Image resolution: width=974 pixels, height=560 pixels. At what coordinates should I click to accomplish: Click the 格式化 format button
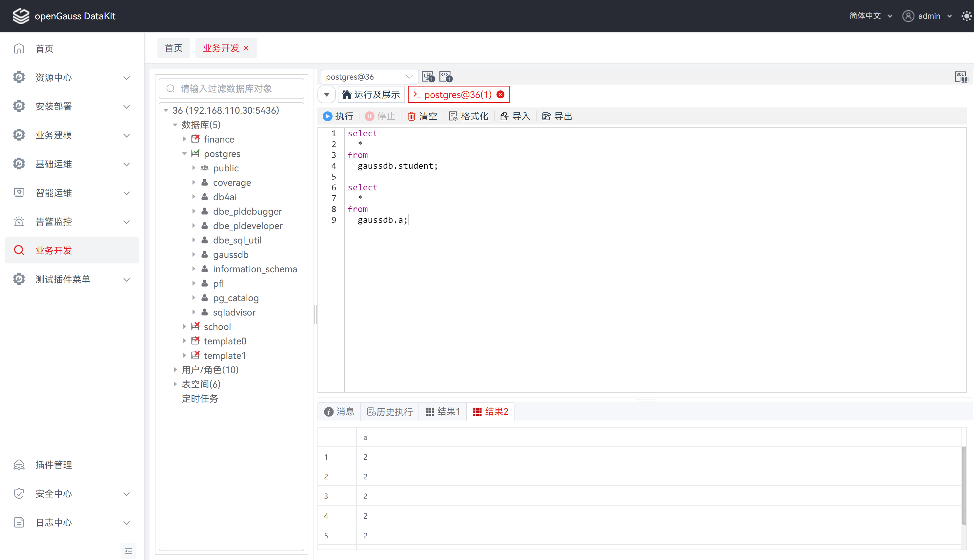(x=468, y=116)
